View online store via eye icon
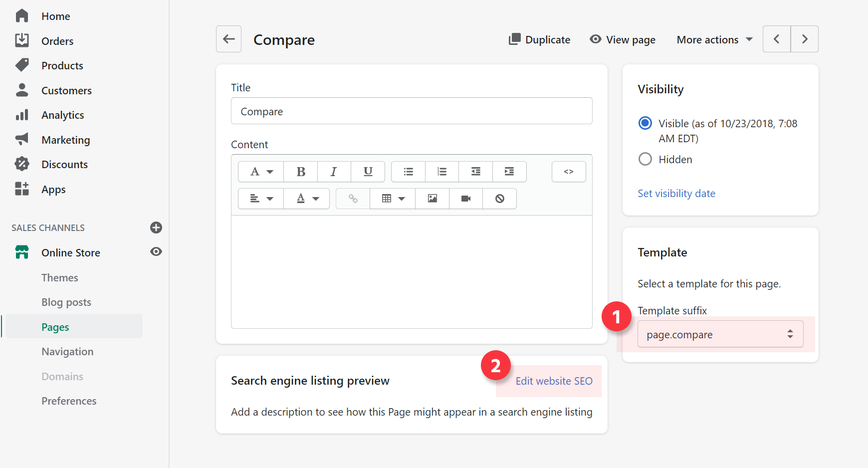The height and width of the screenshot is (468, 868). tap(156, 252)
